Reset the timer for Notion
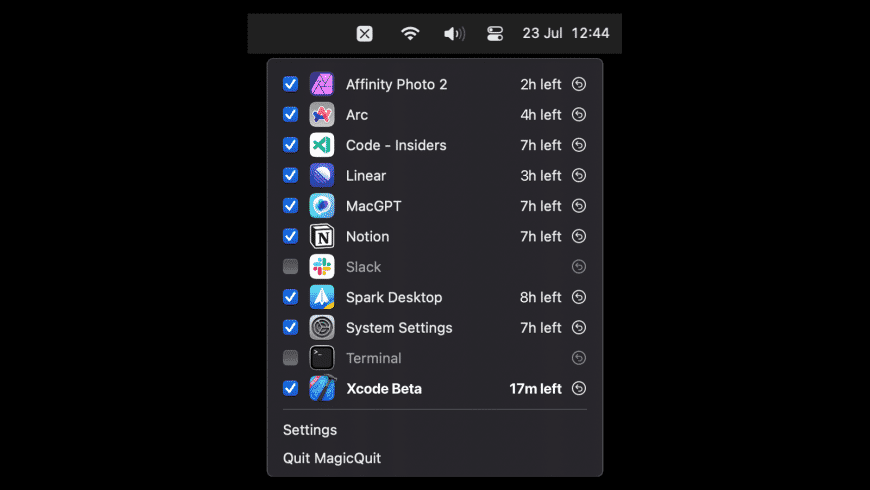This screenshot has width=870, height=490. (x=579, y=236)
